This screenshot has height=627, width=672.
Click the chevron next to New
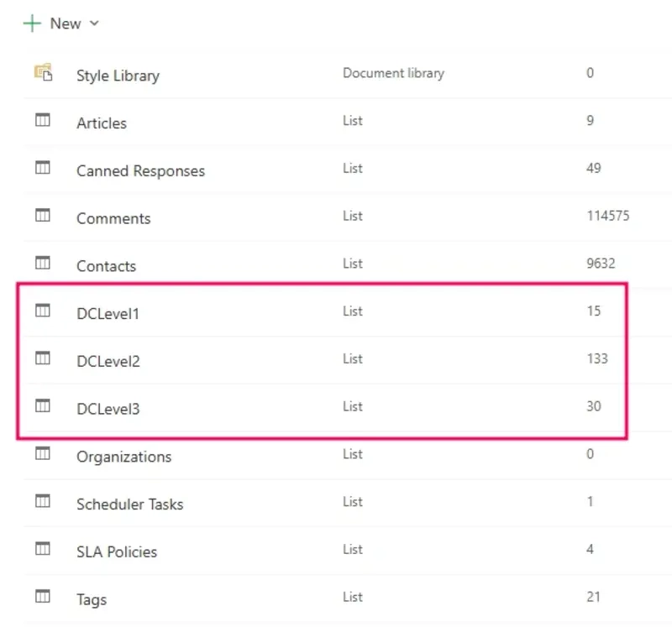tap(94, 24)
